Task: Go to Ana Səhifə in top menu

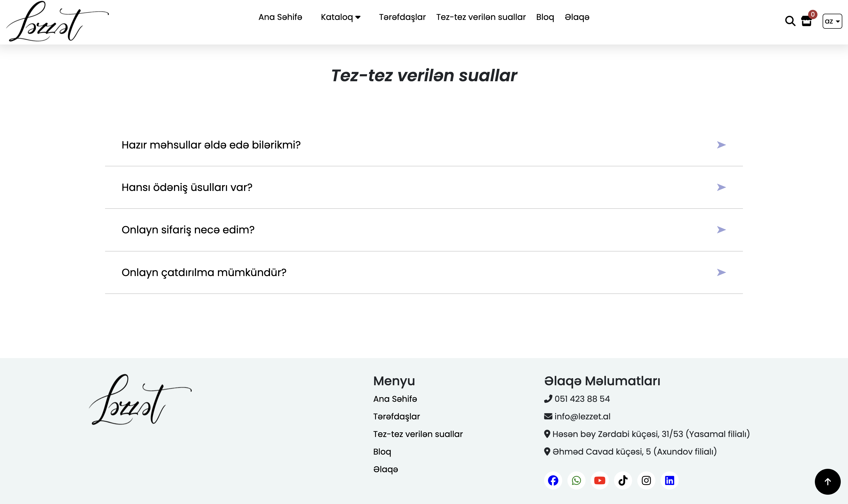Action: click(x=280, y=17)
